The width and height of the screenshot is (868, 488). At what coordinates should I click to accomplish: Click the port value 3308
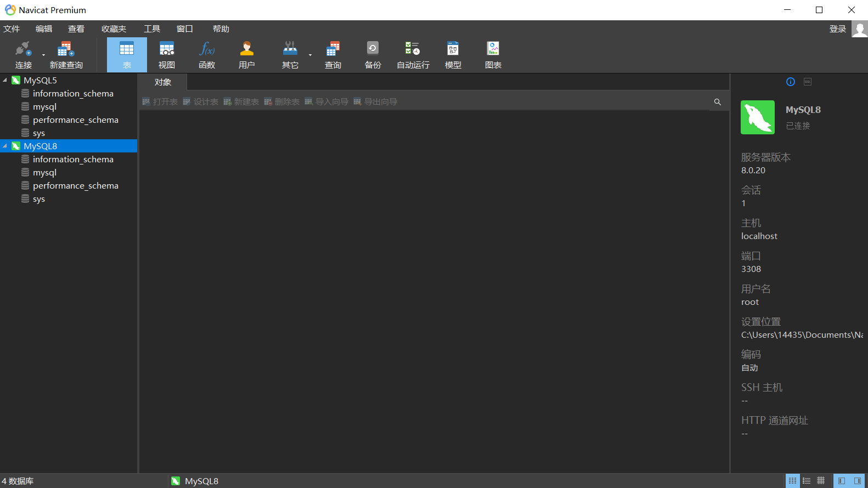coord(751,269)
